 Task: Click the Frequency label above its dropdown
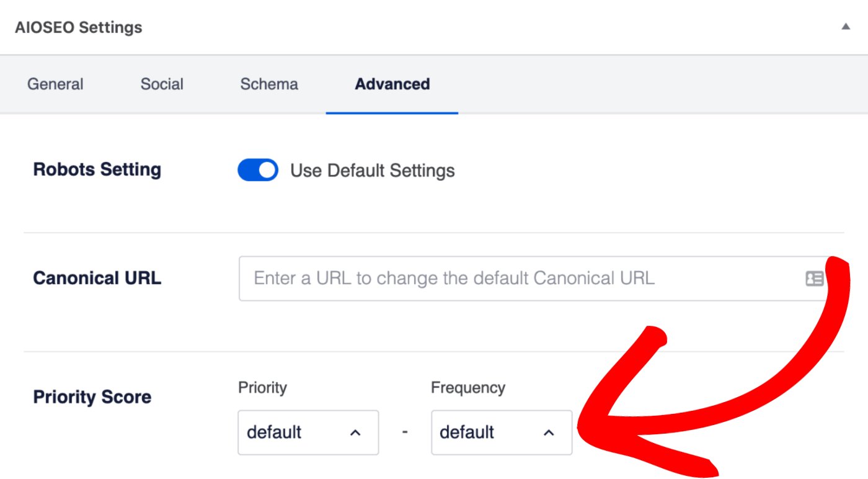tap(468, 388)
